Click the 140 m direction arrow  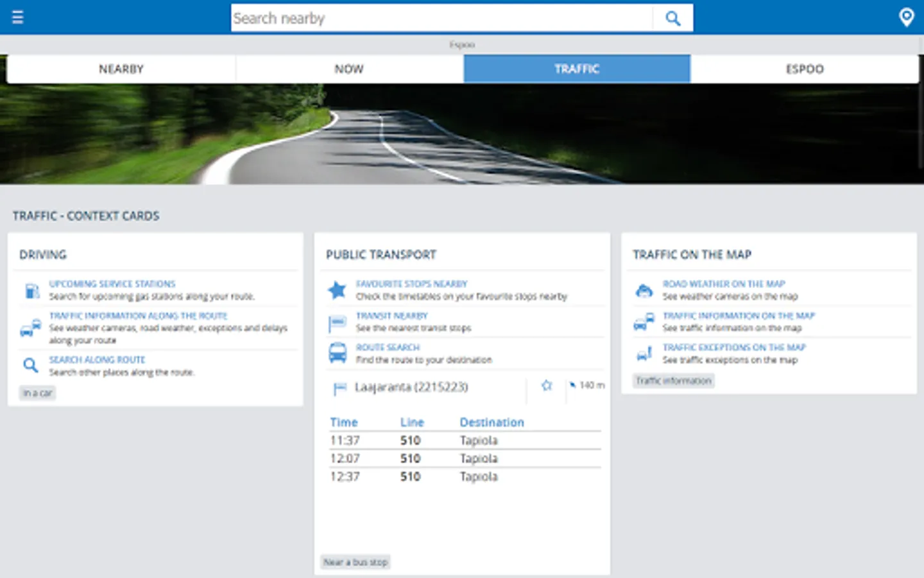(x=572, y=385)
